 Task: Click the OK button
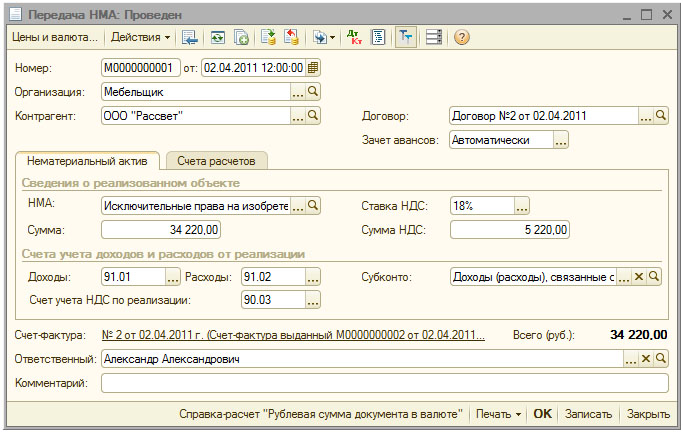[542, 414]
